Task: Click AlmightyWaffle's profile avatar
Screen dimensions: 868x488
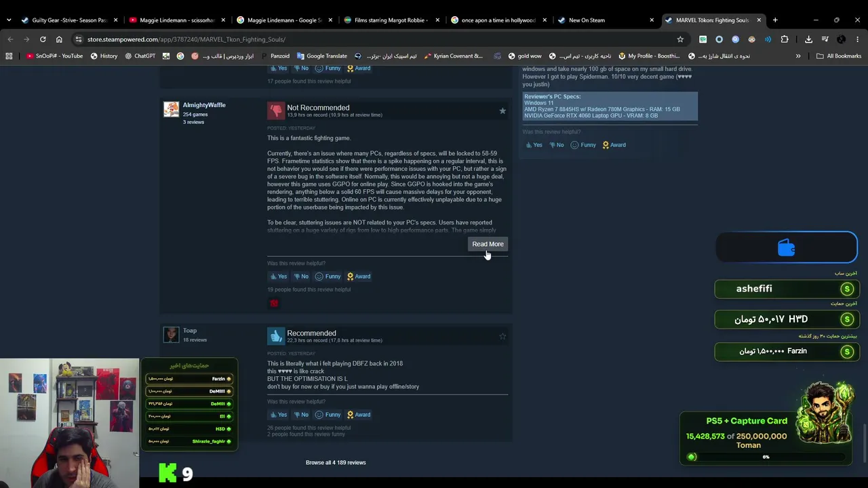Action: 171,109
